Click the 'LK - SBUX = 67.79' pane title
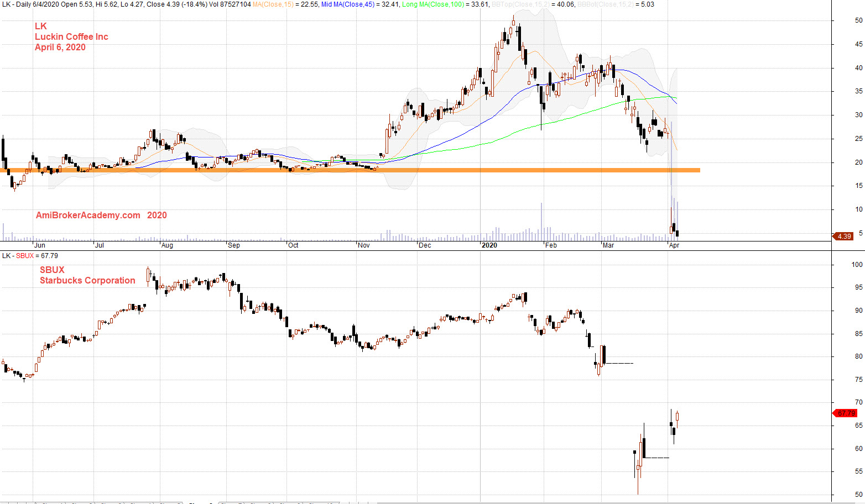Screen dimensions: 865x504 [30, 256]
